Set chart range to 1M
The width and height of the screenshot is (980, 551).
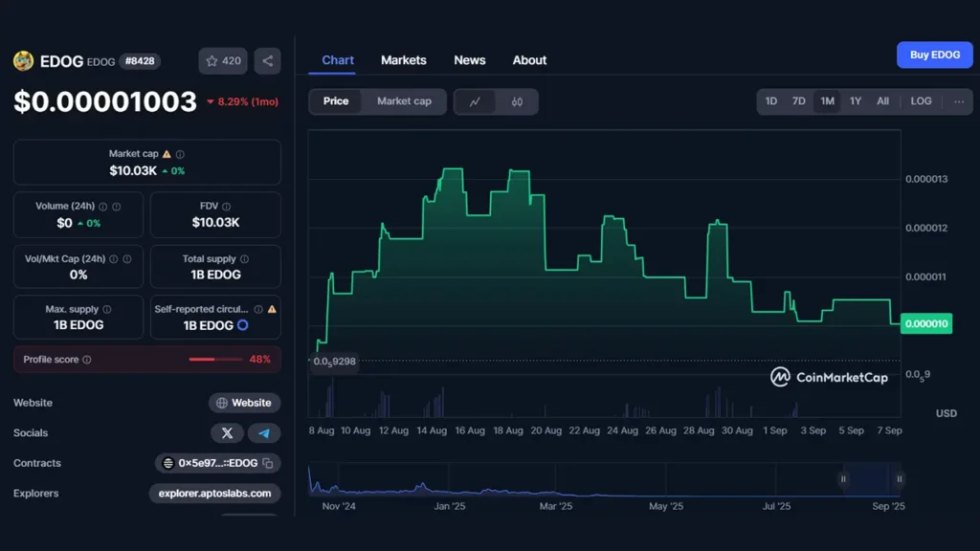click(x=827, y=101)
